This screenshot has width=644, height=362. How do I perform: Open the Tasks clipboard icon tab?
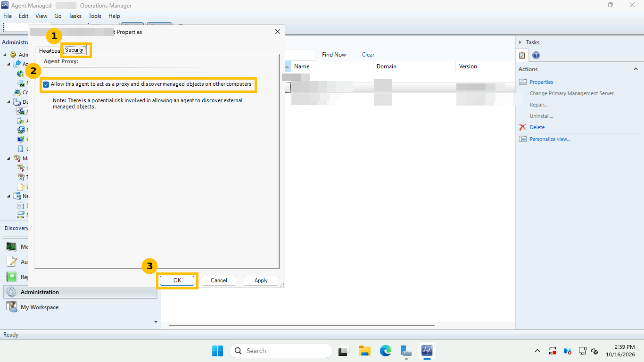point(522,55)
